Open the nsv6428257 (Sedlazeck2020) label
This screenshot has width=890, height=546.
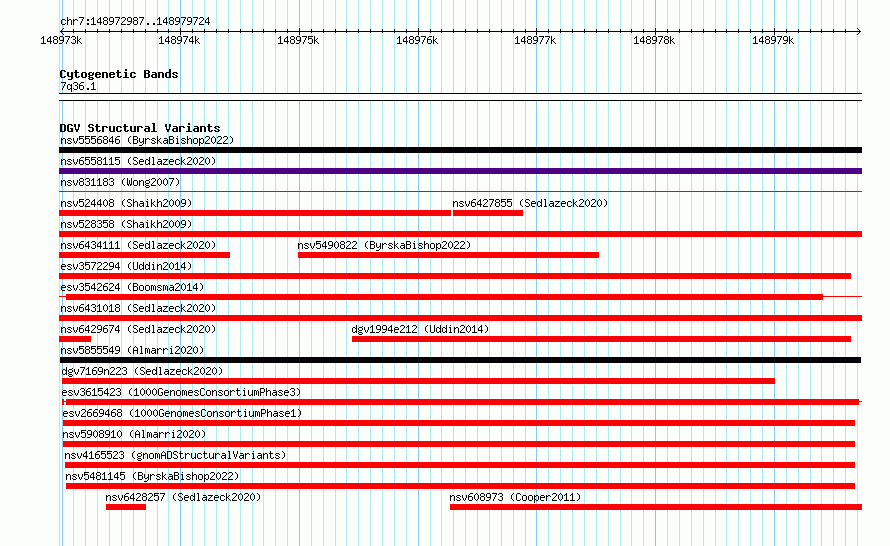(x=183, y=497)
